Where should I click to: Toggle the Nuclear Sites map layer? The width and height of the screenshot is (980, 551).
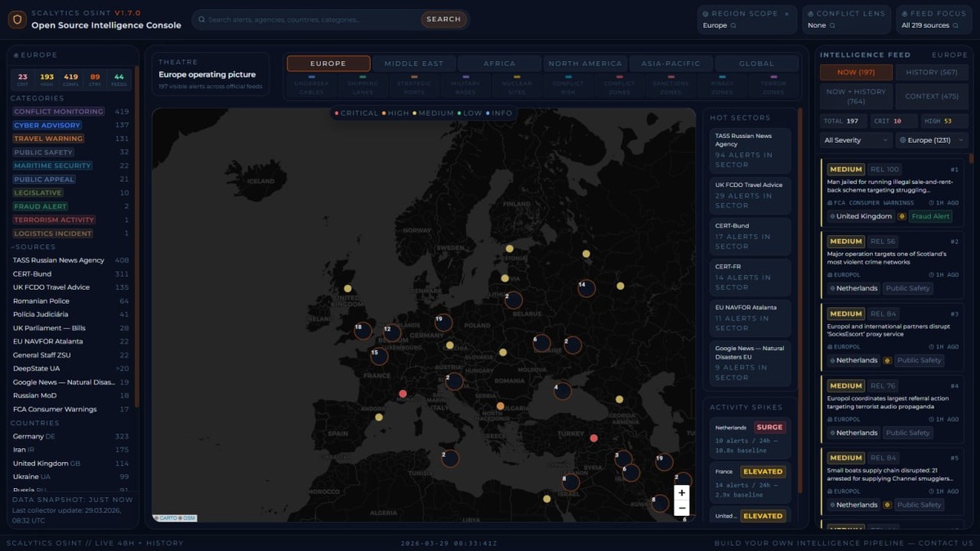[x=517, y=86]
